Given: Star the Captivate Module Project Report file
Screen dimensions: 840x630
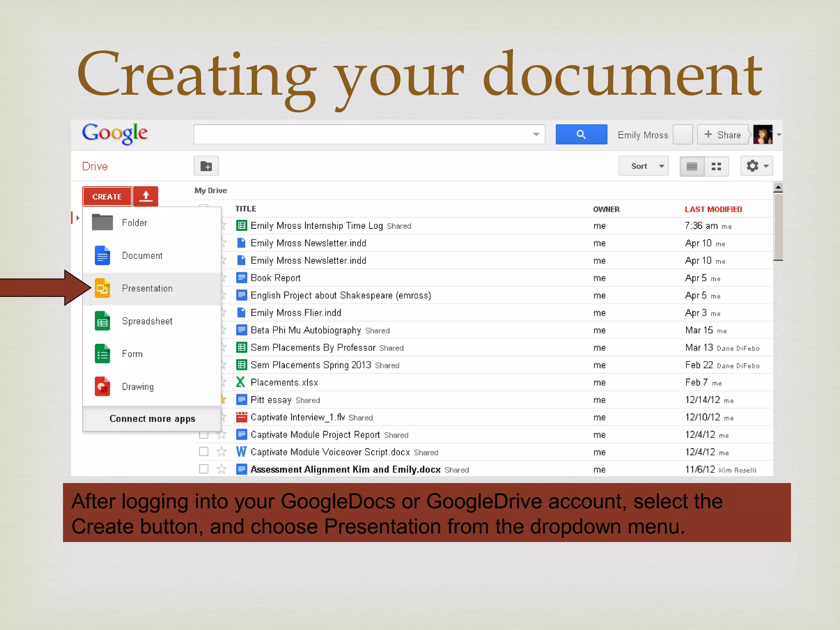Looking at the screenshot, I should tap(221, 434).
